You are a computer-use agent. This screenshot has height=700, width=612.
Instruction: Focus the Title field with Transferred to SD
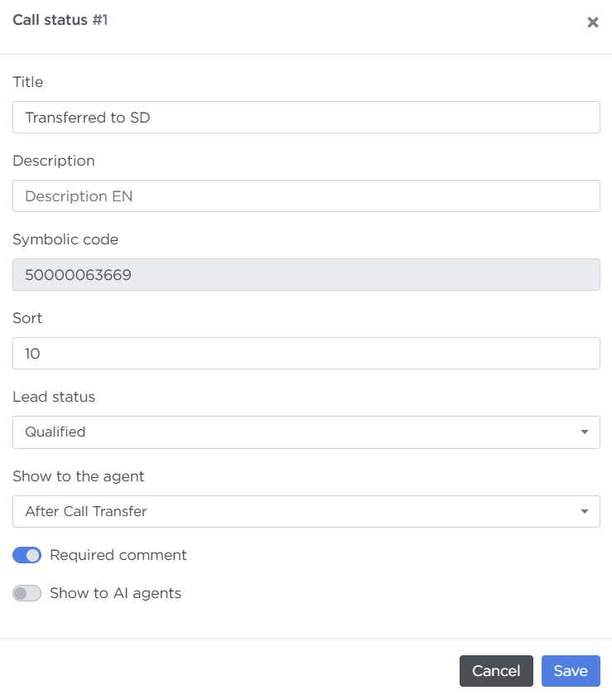pyautogui.click(x=306, y=118)
